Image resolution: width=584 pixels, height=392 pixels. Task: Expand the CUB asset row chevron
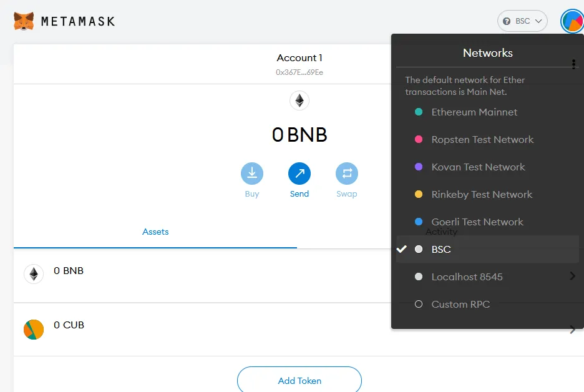572,330
